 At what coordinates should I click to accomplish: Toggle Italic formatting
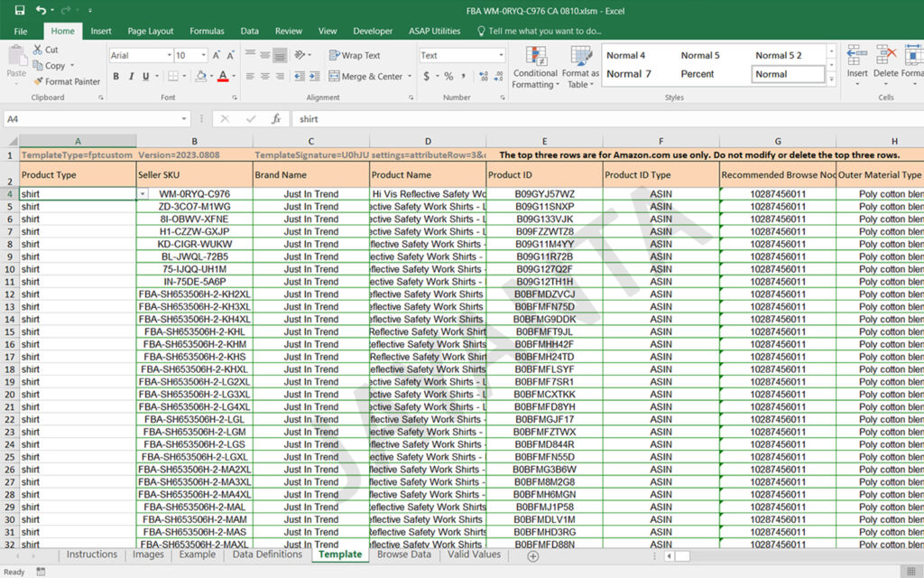pyautogui.click(x=131, y=77)
